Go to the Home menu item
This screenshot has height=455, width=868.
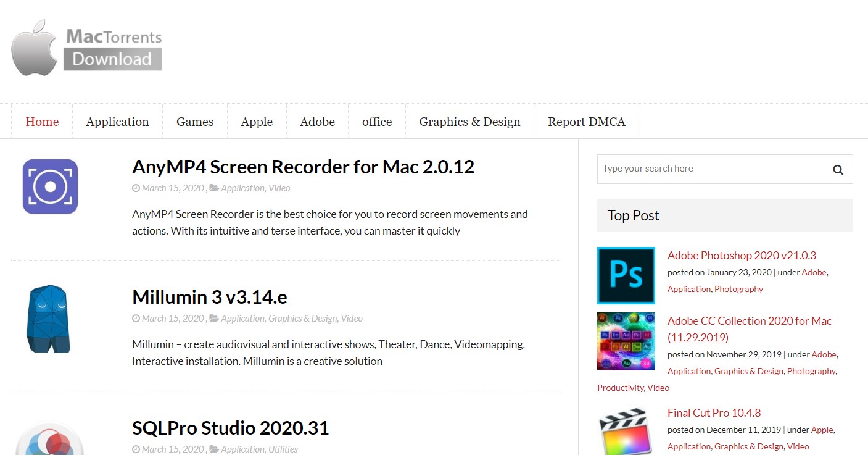tap(42, 122)
